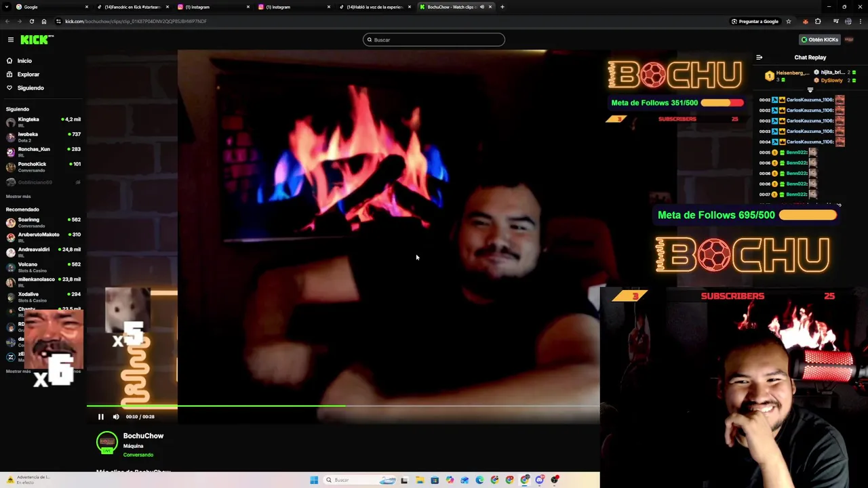
Task: Bookmark this page with the star
Action: click(788, 21)
